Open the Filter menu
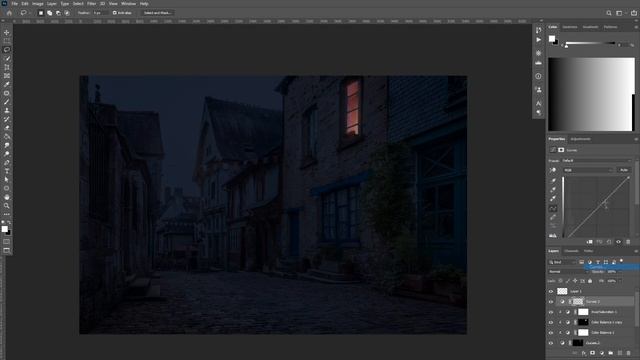 click(x=91, y=4)
